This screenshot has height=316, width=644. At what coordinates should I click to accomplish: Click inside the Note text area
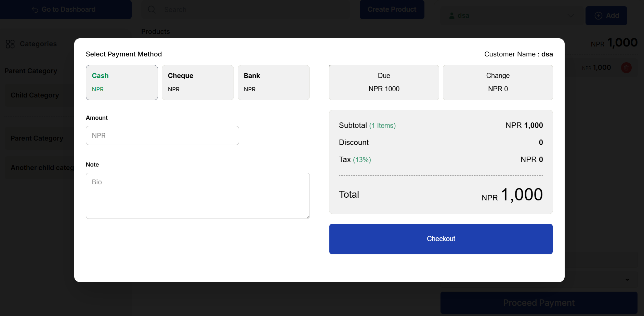[198, 196]
